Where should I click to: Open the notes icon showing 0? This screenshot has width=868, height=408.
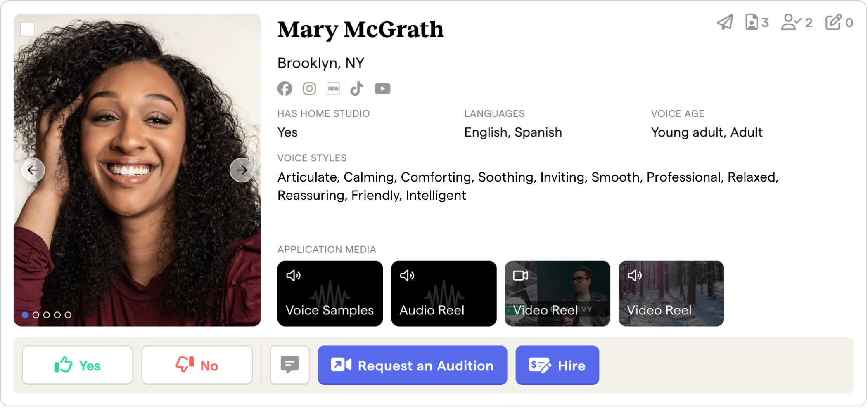(839, 22)
